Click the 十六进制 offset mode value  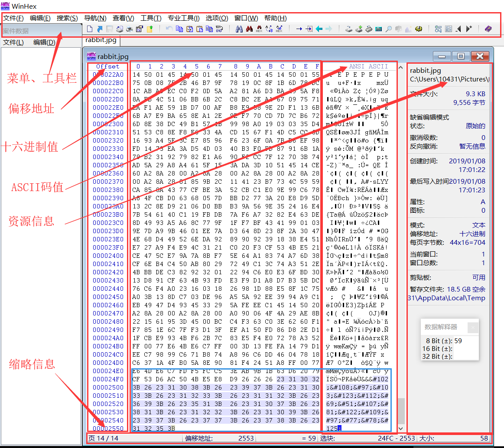click(472, 234)
